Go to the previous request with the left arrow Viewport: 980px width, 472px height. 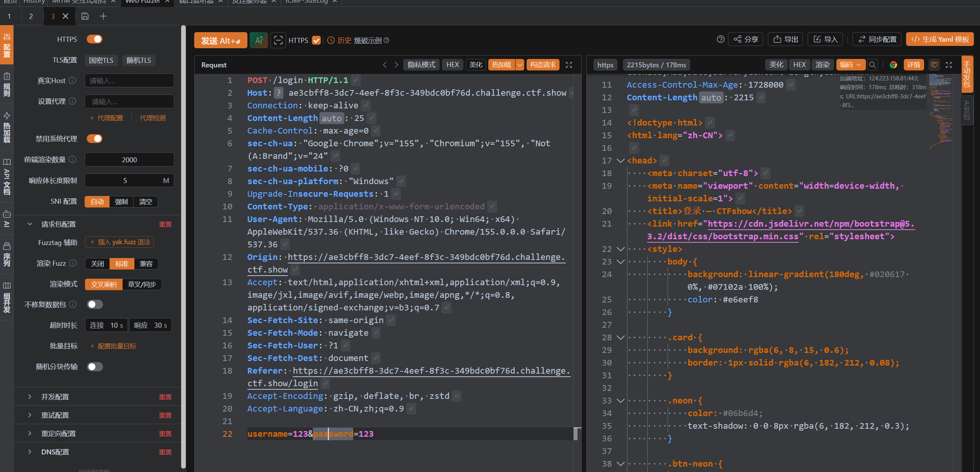(385, 65)
